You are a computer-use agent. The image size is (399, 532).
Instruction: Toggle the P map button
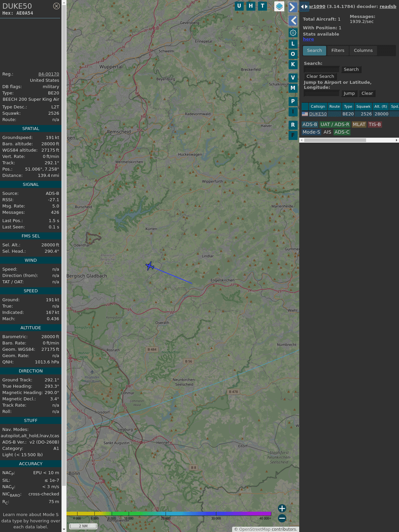click(x=293, y=101)
